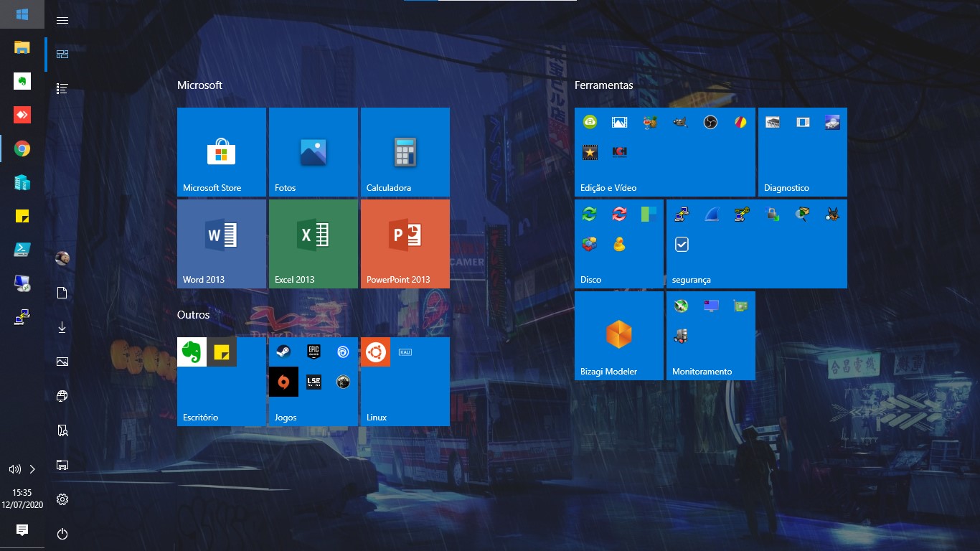
Task: Open the Fotos tile
Action: coord(313,152)
